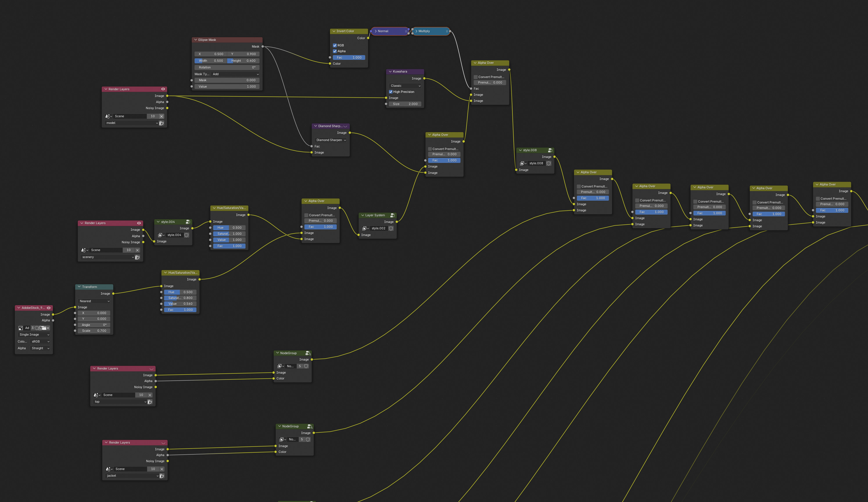Screen dimensions: 868x502
Task: Click Angle field in Transform node
Action: click(x=94, y=325)
